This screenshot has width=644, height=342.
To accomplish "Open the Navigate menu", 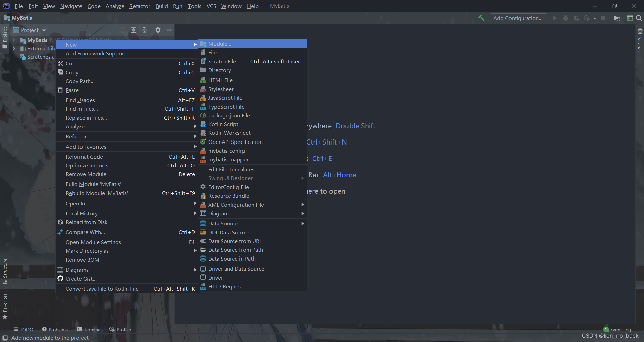I will pyautogui.click(x=71, y=6).
